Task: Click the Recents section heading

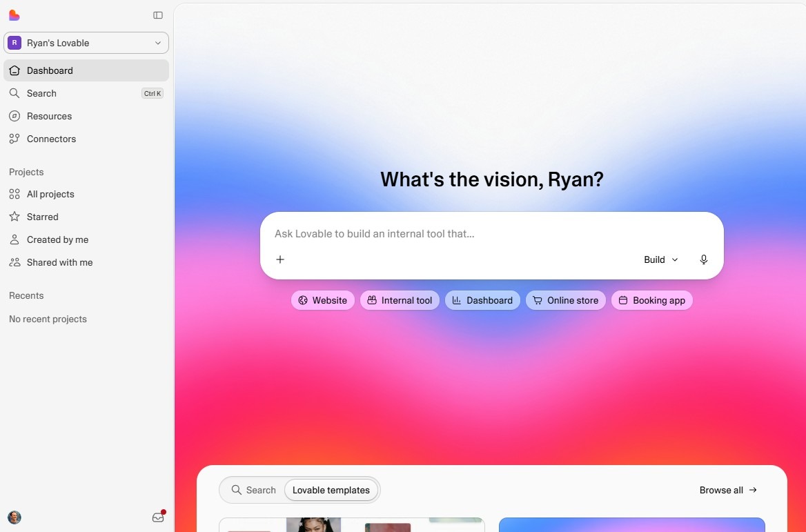Action: [x=26, y=295]
